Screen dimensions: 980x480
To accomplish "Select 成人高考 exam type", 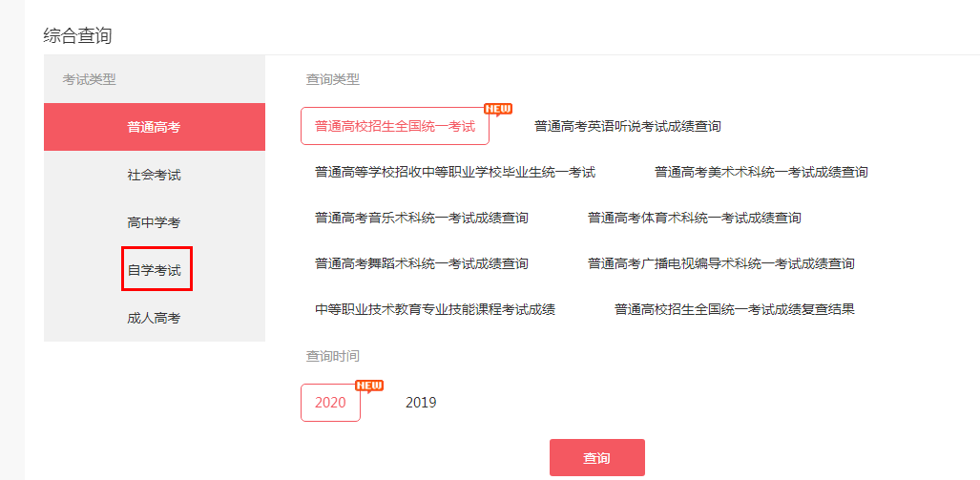I will (154, 318).
